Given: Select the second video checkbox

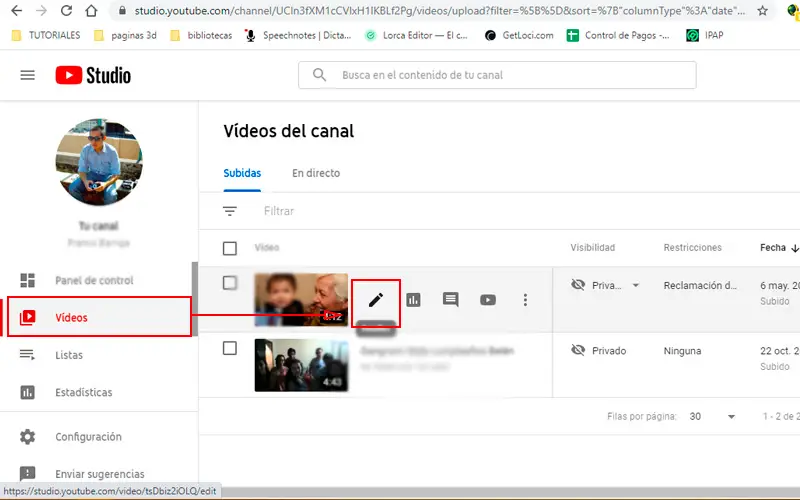Looking at the screenshot, I should (230, 348).
